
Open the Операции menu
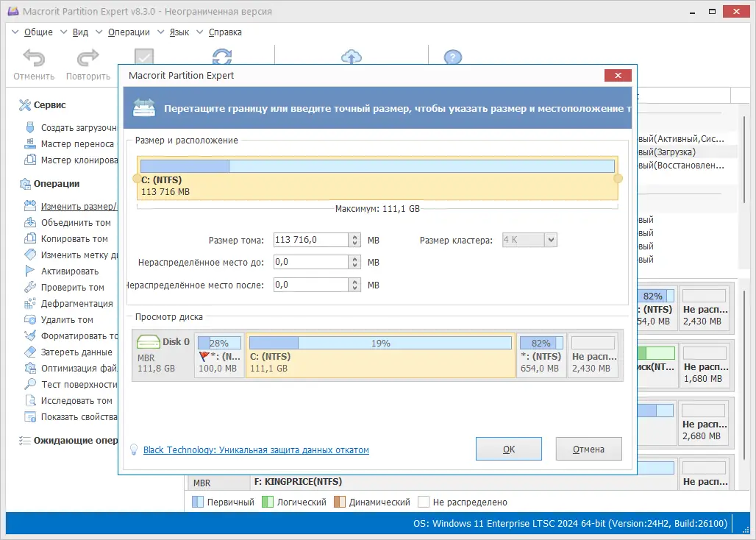tap(129, 32)
